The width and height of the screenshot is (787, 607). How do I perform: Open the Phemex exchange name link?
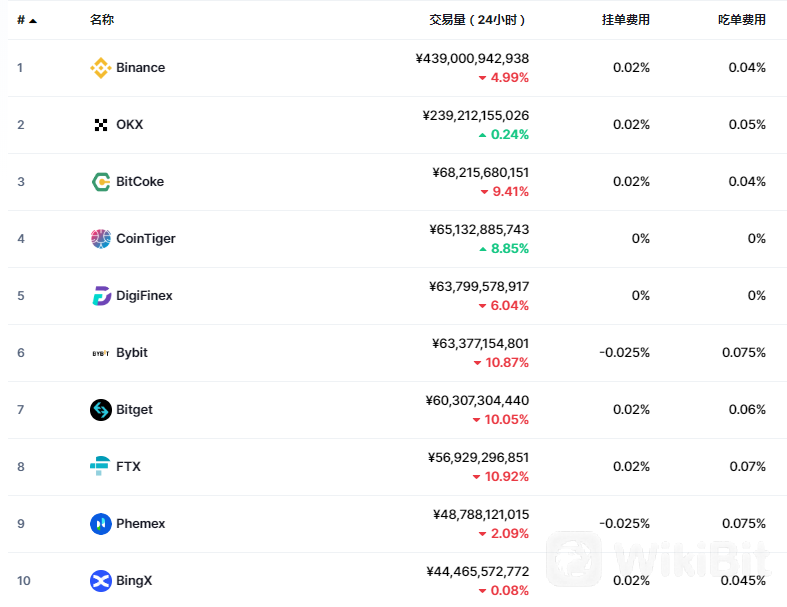point(140,524)
